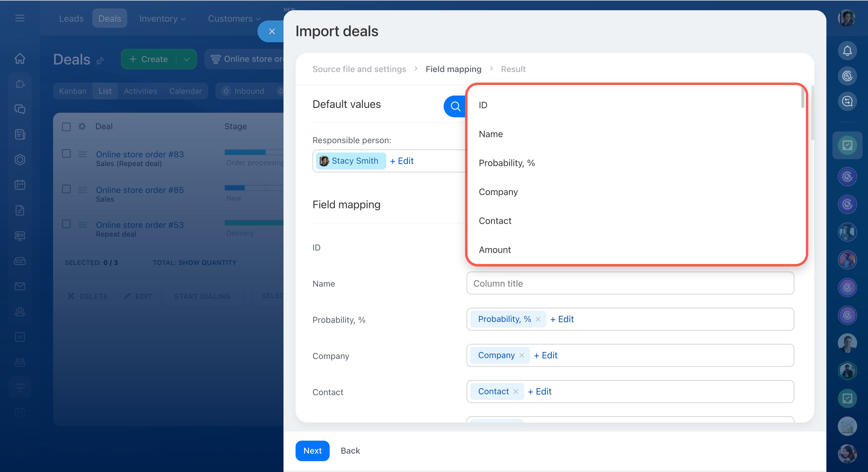Expand the Create button dropdown arrow
This screenshot has height=472, width=868.
(187, 59)
